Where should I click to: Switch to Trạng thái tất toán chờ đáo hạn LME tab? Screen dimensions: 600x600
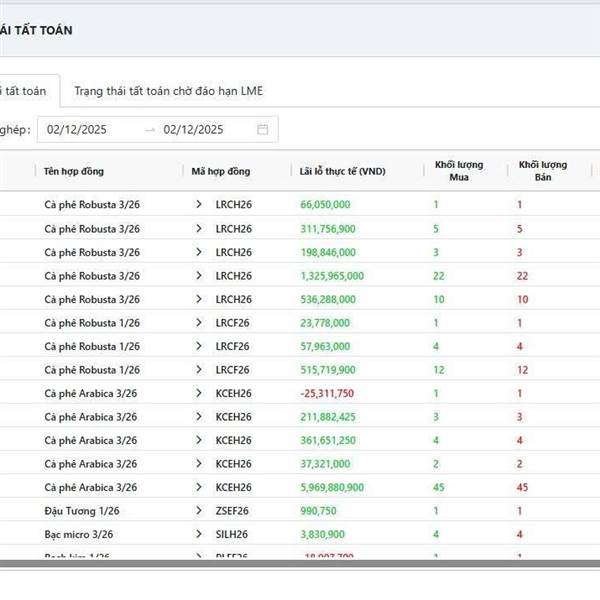click(168, 90)
